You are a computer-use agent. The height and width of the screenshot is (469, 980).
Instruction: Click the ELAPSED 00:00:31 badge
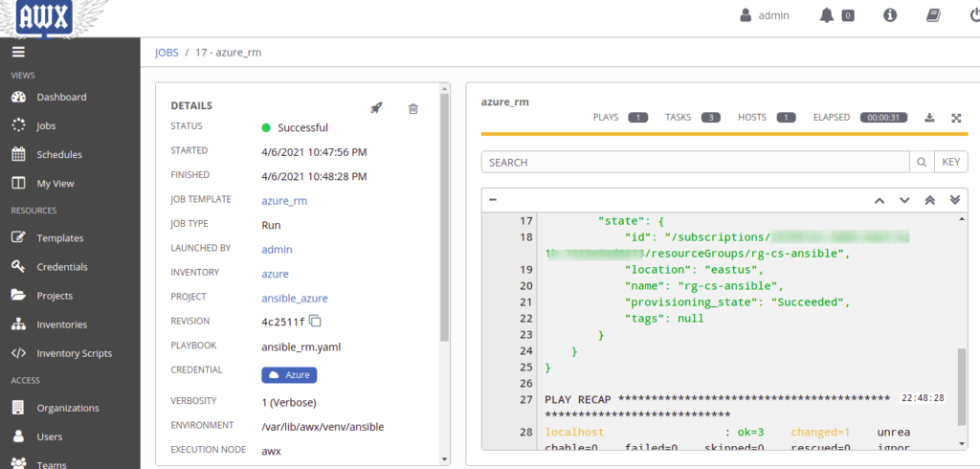click(883, 118)
